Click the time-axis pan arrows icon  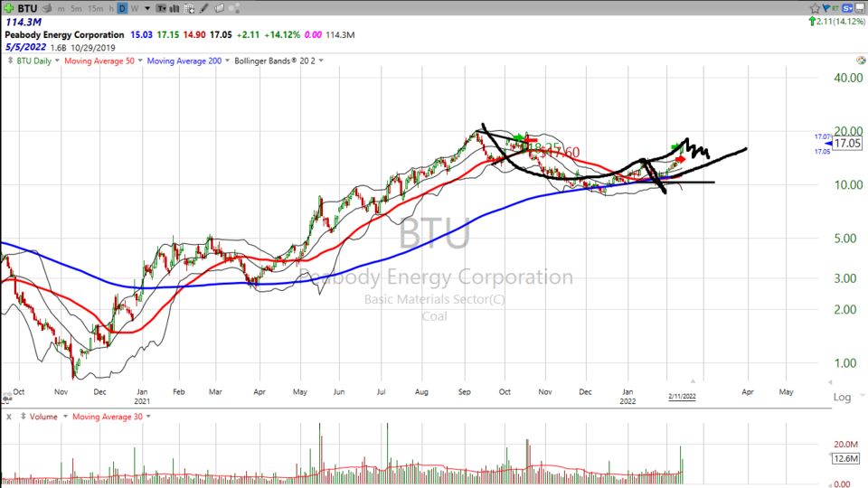point(6,398)
